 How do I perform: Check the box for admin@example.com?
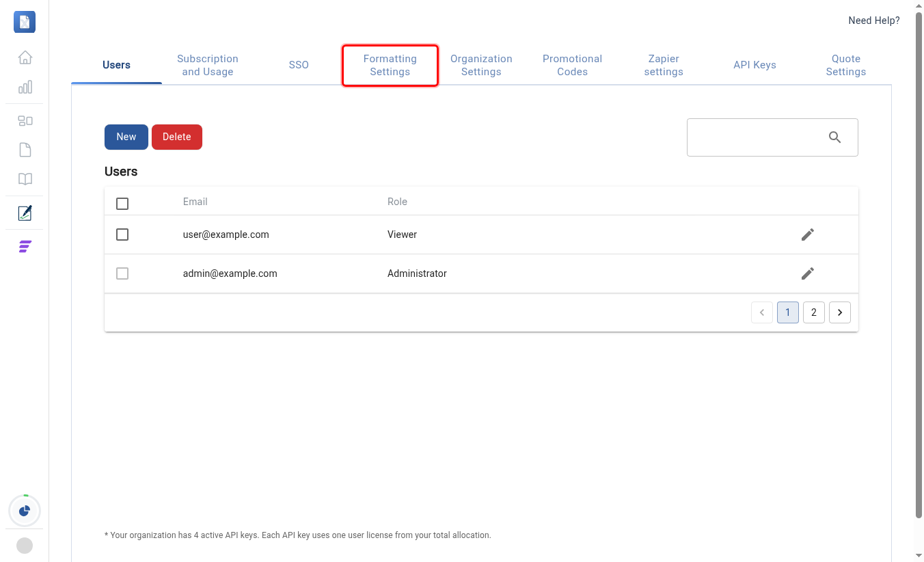click(122, 273)
